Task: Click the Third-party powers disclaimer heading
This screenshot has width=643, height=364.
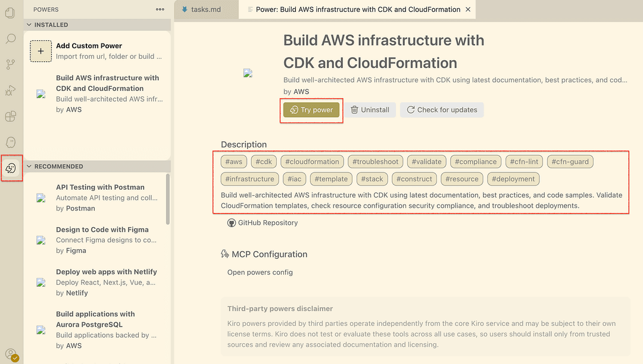Action: [280, 309]
